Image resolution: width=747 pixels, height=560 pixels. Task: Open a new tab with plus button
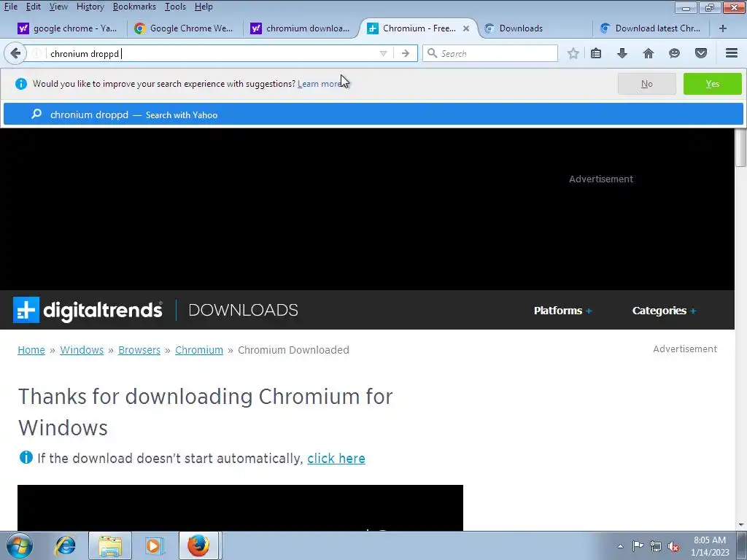[723, 28]
